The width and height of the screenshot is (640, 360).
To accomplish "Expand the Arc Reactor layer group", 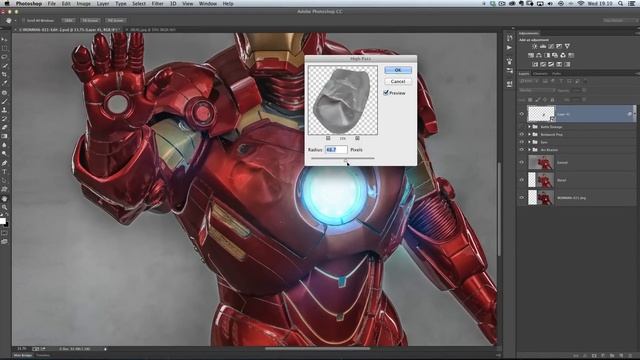I will pos(529,150).
